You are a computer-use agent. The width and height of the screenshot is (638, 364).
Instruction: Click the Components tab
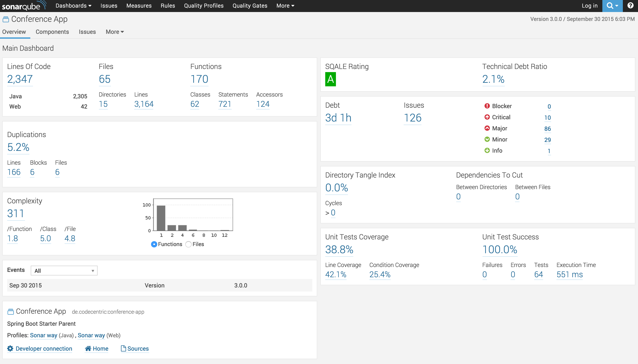(x=52, y=32)
